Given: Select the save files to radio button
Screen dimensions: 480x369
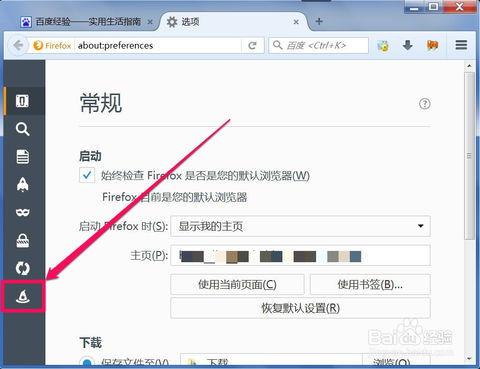Looking at the screenshot, I should pyautogui.click(x=87, y=362).
